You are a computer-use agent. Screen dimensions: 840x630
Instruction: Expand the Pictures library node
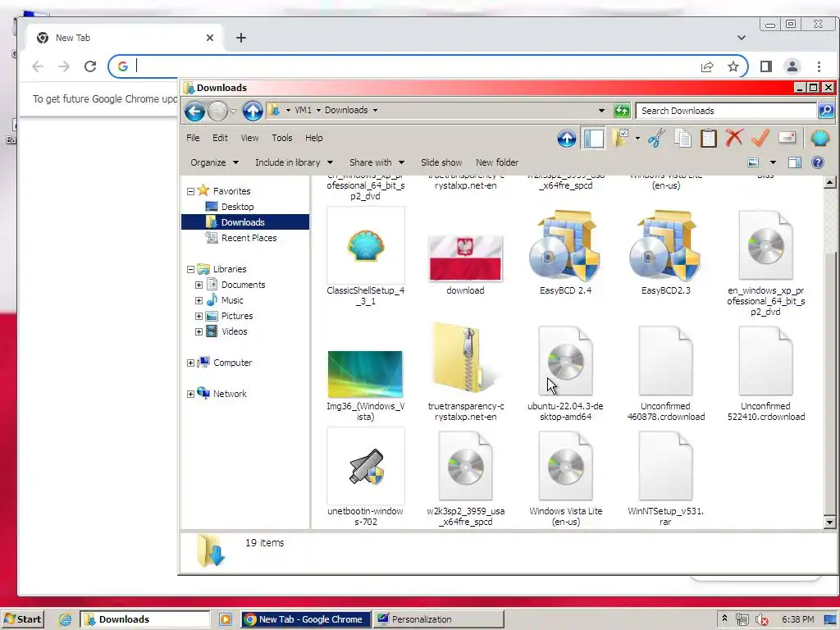point(199,316)
